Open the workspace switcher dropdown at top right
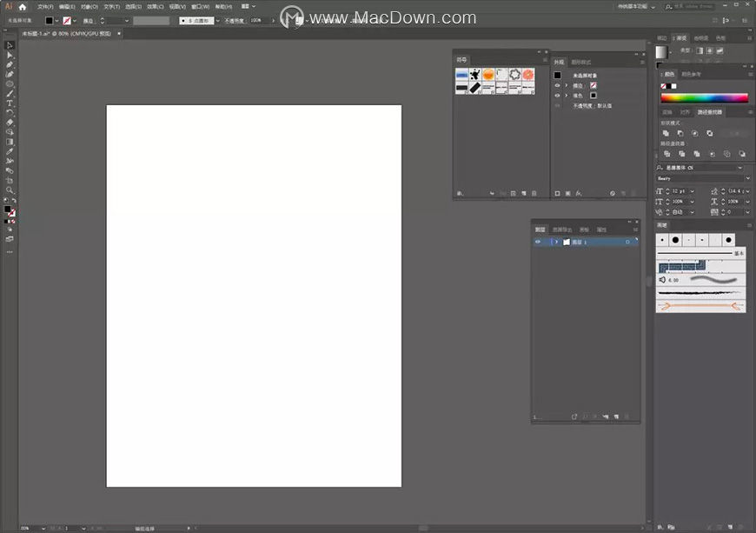Viewport: 756px width, 533px height. click(637, 7)
